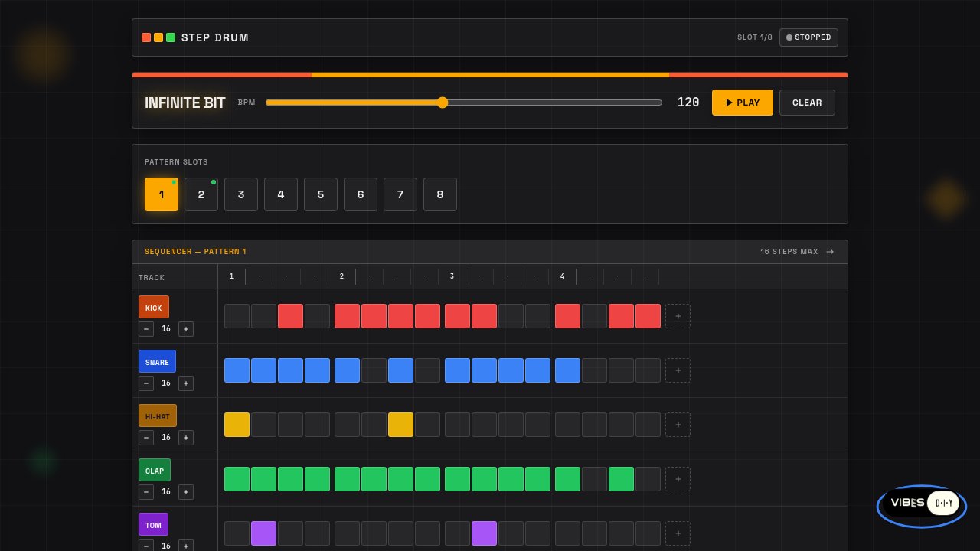Click the Sequencer — Pattern 1 heading
980x551 pixels.
pos(195,252)
